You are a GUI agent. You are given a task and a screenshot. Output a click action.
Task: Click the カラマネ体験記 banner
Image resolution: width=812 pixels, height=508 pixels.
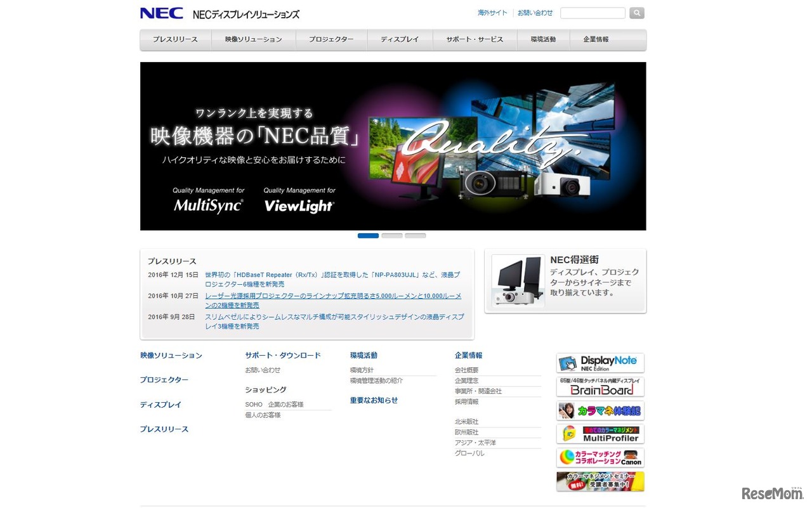pos(599,411)
